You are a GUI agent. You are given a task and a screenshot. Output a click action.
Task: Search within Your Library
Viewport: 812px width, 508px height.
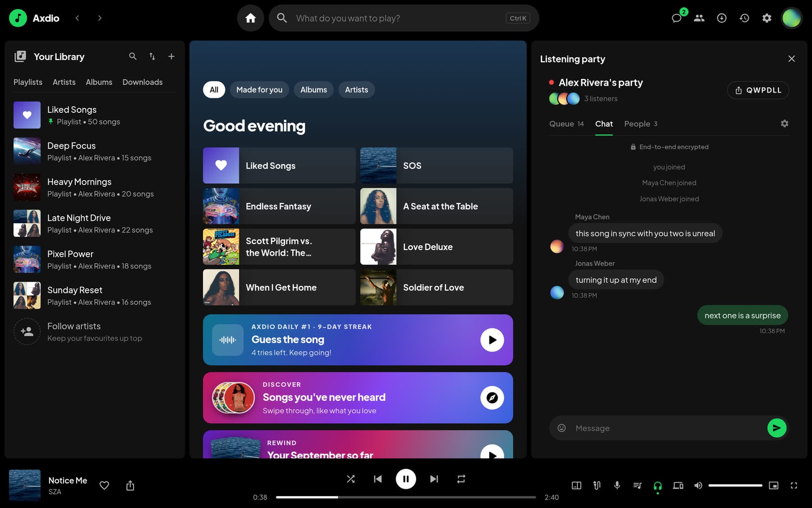(133, 56)
